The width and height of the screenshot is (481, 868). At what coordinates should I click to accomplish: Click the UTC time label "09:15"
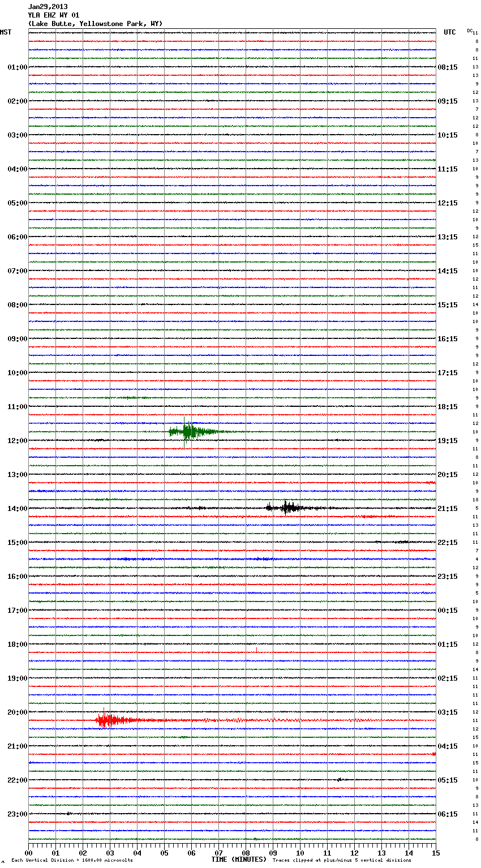click(x=448, y=101)
